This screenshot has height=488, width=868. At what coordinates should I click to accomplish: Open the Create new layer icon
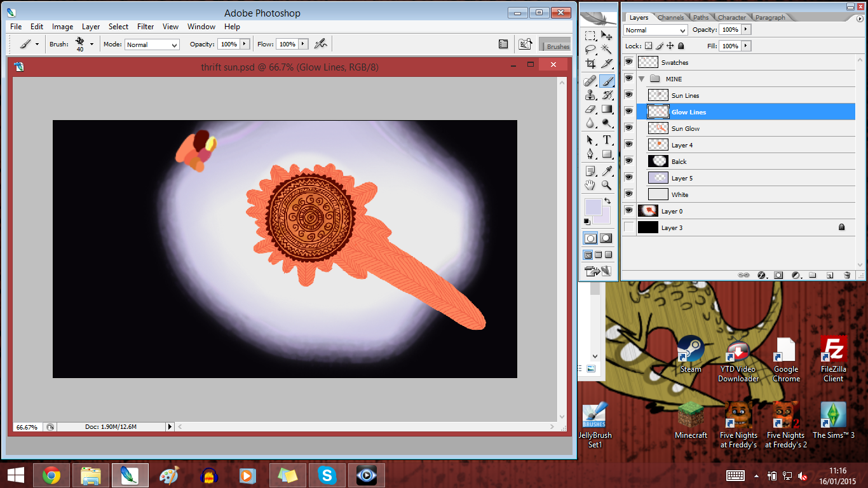(x=831, y=274)
